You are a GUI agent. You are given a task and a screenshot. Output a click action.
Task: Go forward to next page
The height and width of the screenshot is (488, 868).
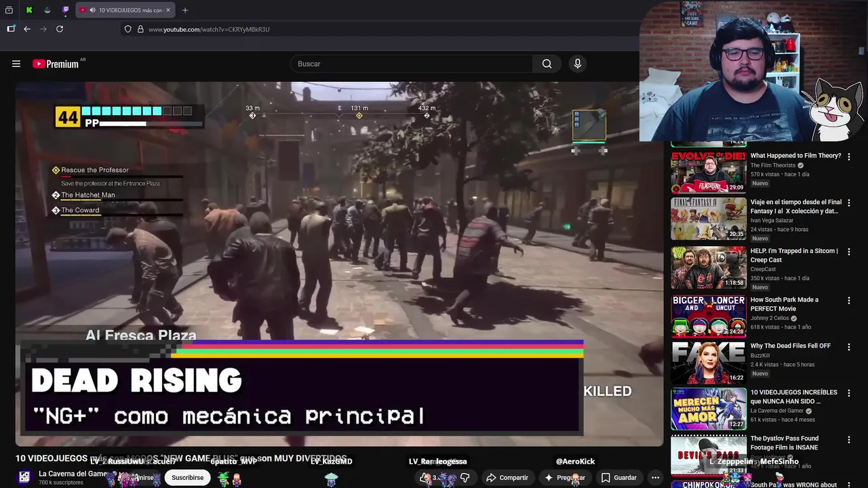click(x=43, y=29)
